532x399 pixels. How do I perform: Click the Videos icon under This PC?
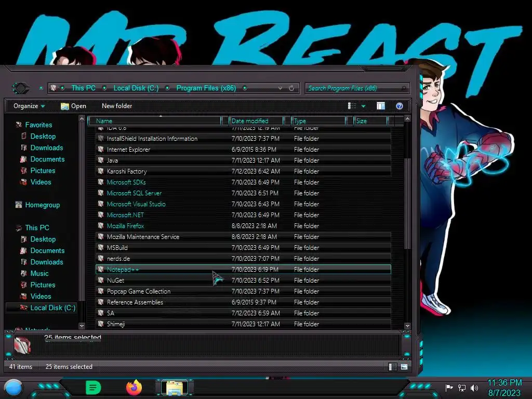23,296
